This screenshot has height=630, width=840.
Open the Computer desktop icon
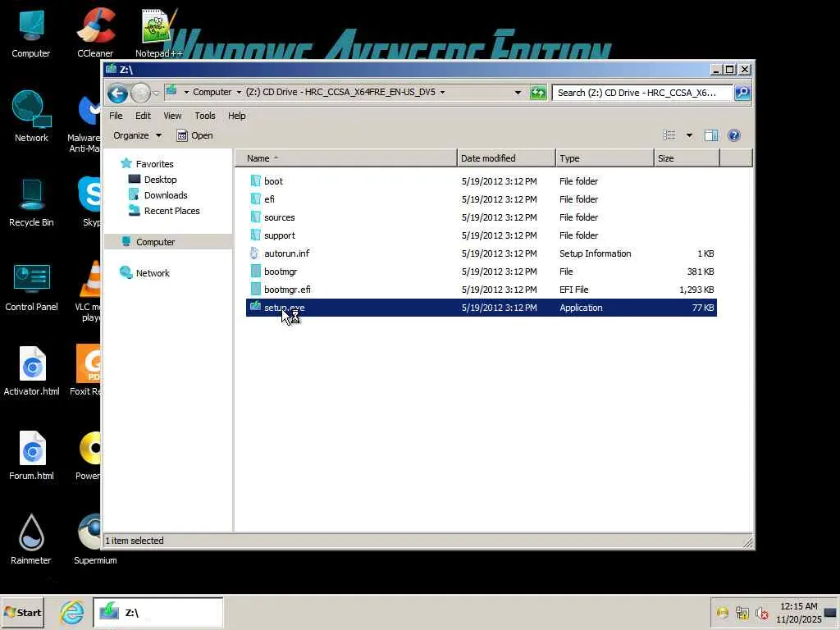point(30,33)
